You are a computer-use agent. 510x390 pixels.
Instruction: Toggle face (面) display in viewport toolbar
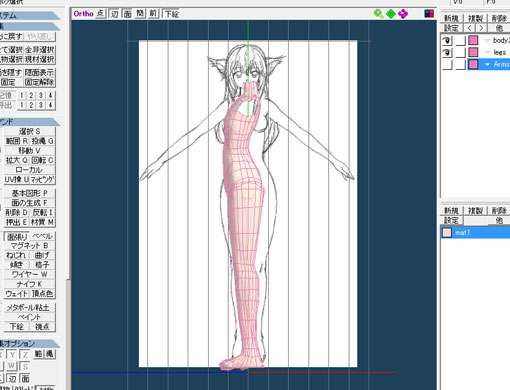(127, 14)
